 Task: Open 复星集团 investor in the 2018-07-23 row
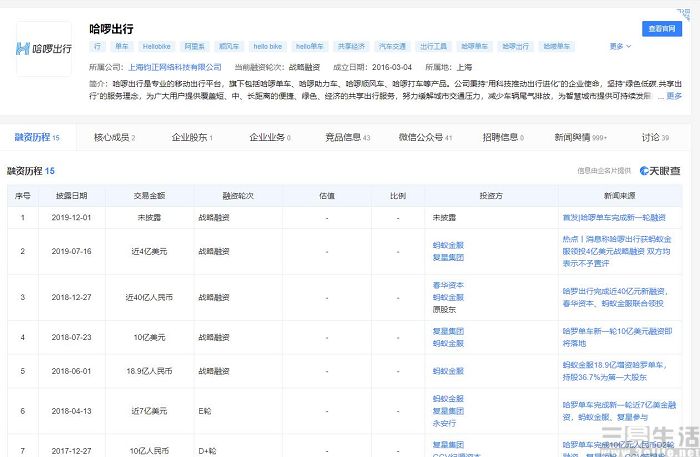click(x=448, y=331)
